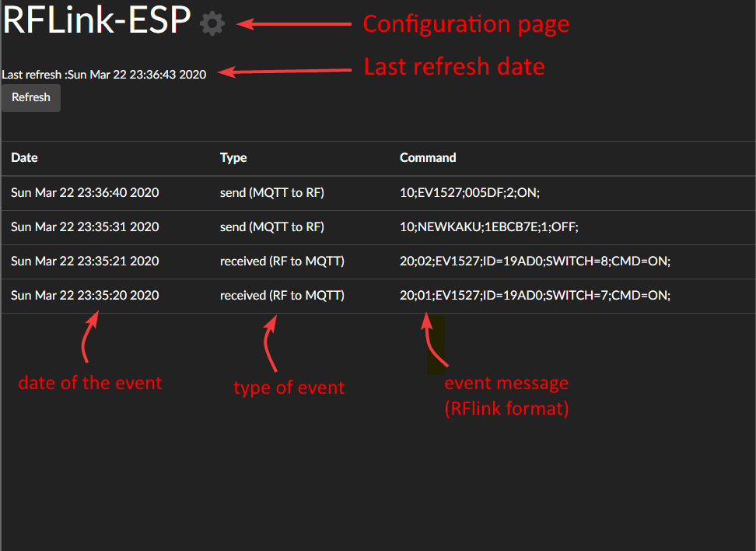
Task: Click the Command column header
Action: [428, 158]
